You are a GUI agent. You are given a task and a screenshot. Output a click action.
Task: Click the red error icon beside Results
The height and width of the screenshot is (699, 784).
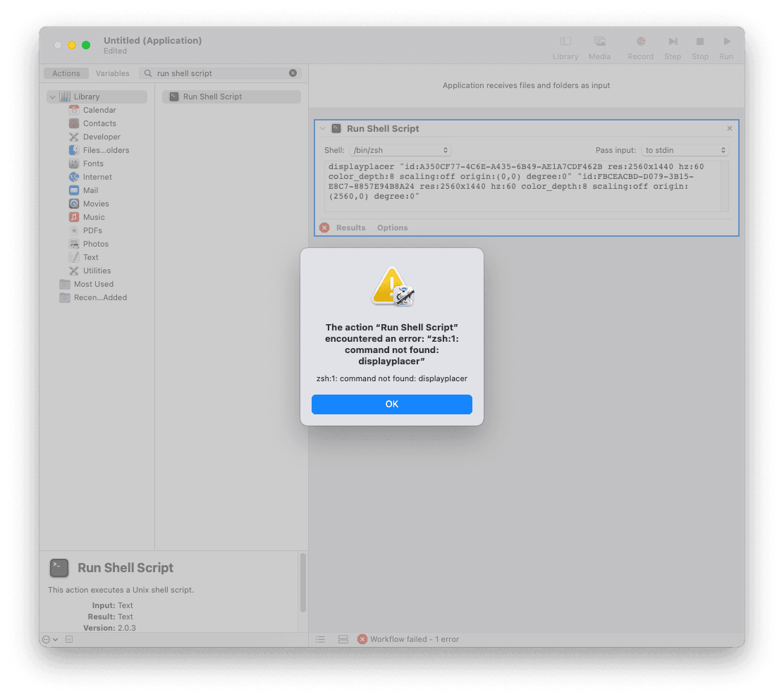tap(324, 228)
